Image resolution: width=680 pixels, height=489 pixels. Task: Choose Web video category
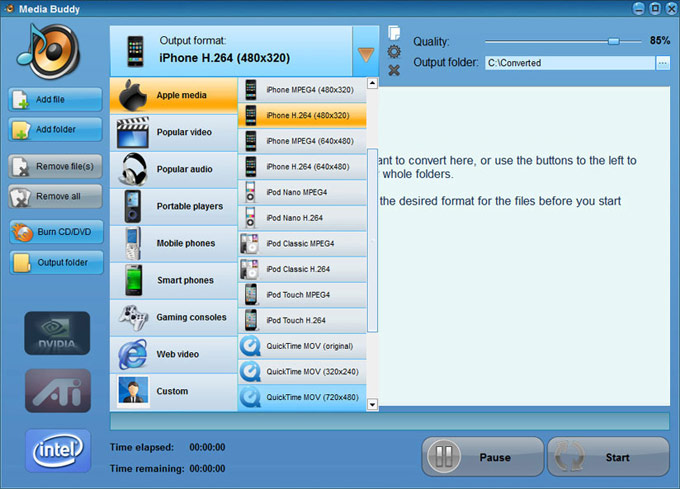pyautogui.click(x=173, y=355)
